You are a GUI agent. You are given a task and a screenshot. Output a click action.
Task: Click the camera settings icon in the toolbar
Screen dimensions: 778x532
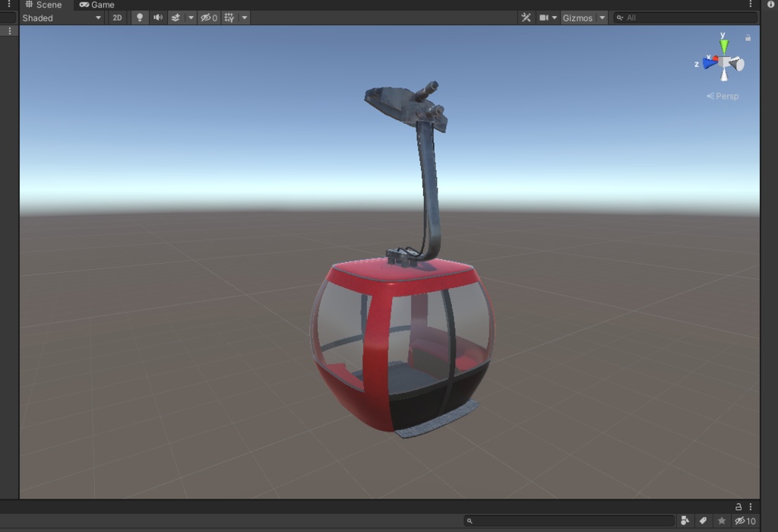(x=542, y=17)
